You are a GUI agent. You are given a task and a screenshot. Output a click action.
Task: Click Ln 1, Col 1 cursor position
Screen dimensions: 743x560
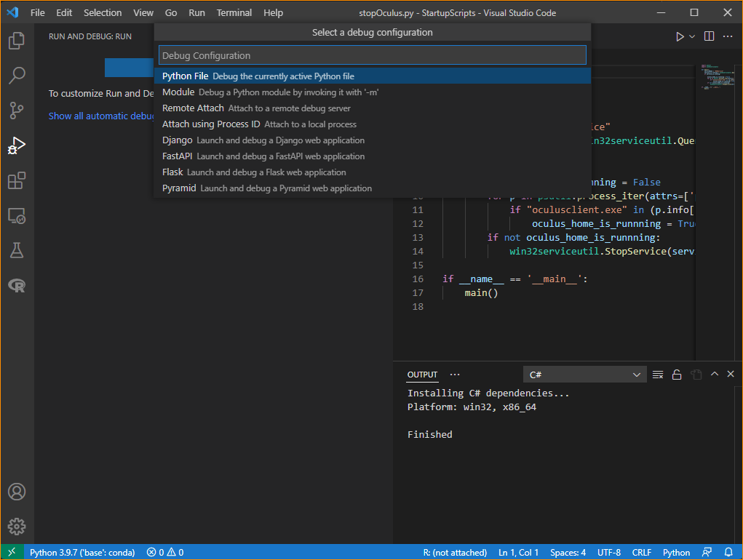pos(518,553)
